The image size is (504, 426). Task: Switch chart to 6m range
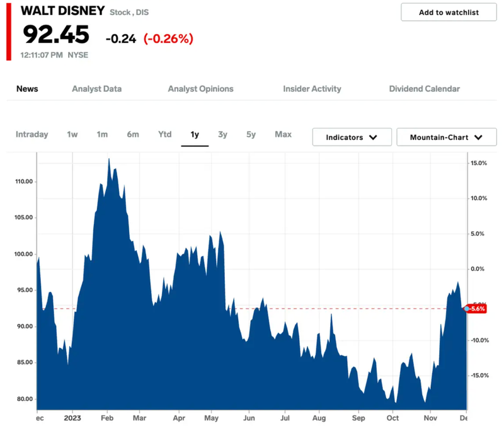coord(133,134)
